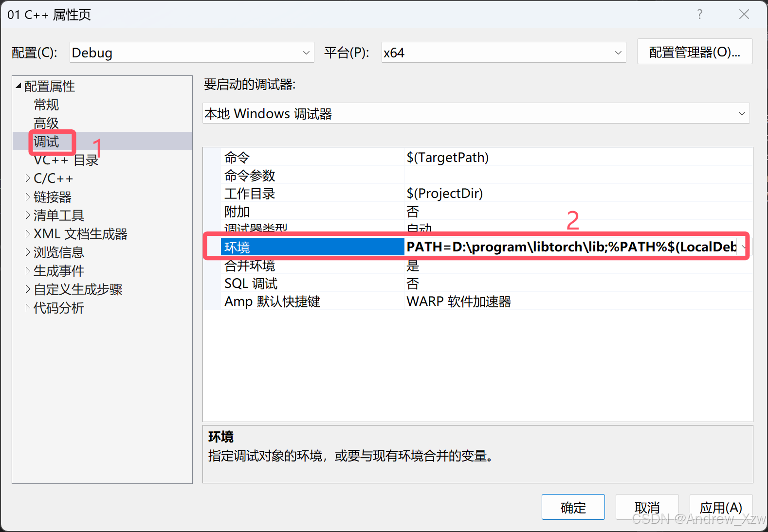Click the $(ProjectDir) value

point(445,193)
